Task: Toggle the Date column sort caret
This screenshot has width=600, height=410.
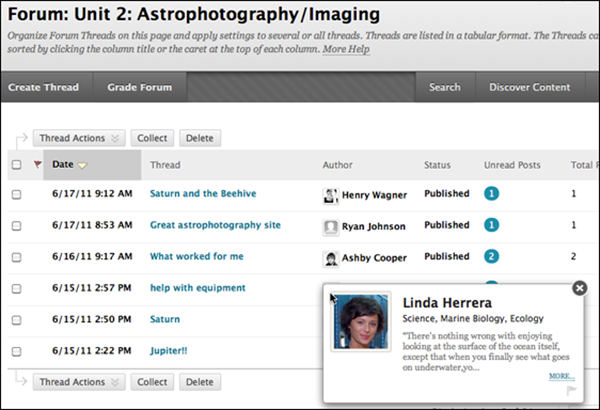Action: point(83,165)
